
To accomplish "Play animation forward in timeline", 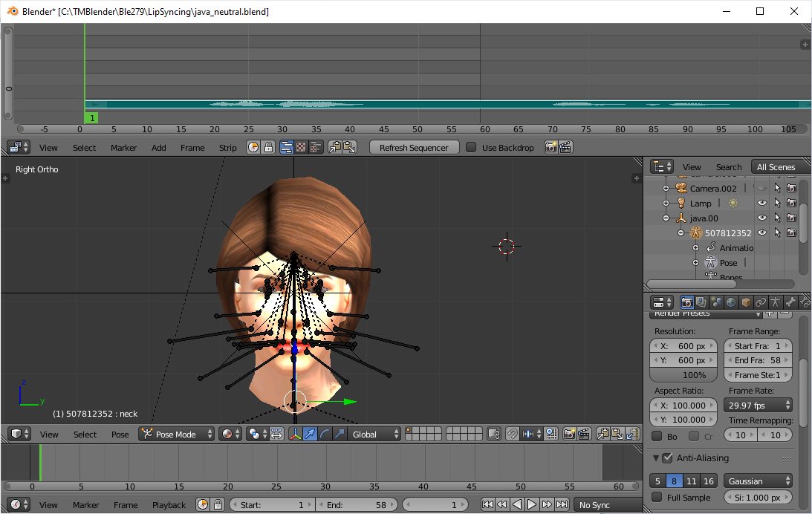I will 532,504.
